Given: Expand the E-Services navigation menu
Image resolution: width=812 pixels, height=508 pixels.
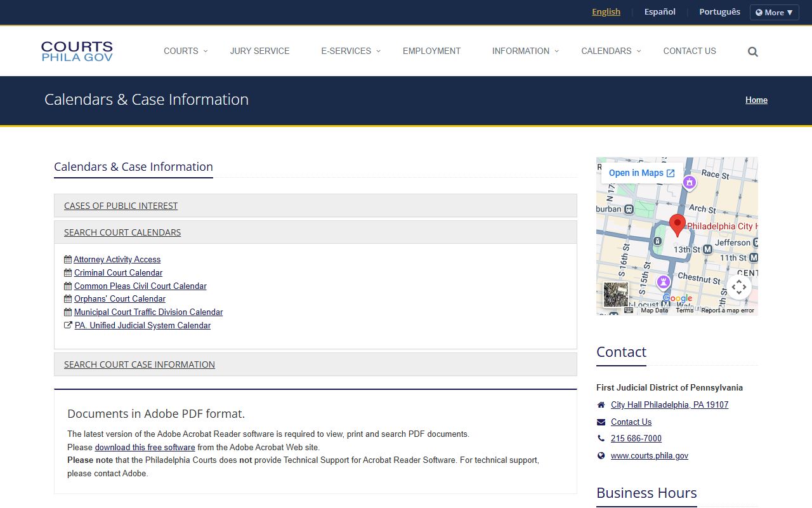Looking at the screenshot, I should pyautogui.click(x=351, y=51).
